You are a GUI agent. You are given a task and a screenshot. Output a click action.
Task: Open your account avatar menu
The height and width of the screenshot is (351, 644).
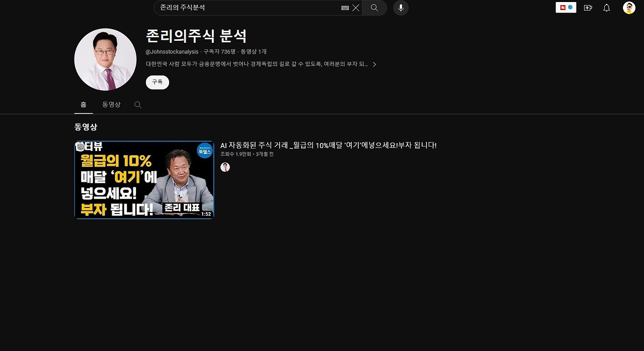pos(628,8)
